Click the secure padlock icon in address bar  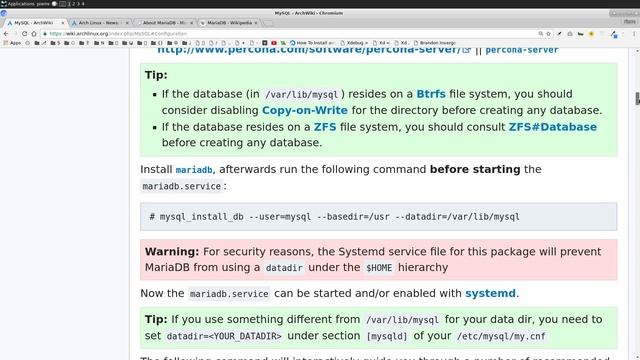pyautogui.click(x=45, y=34)
